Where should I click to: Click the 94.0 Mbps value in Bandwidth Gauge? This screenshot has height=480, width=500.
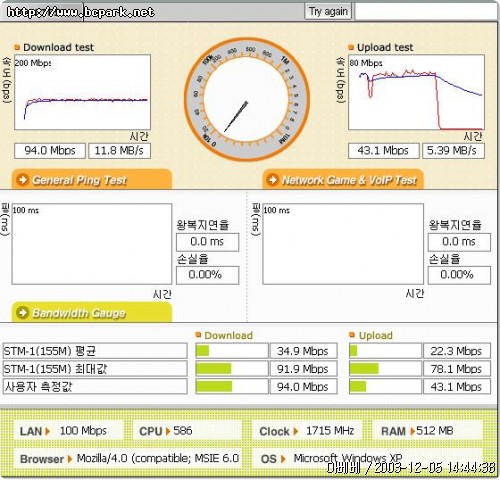pyautogui.click(x=303, y=387)
